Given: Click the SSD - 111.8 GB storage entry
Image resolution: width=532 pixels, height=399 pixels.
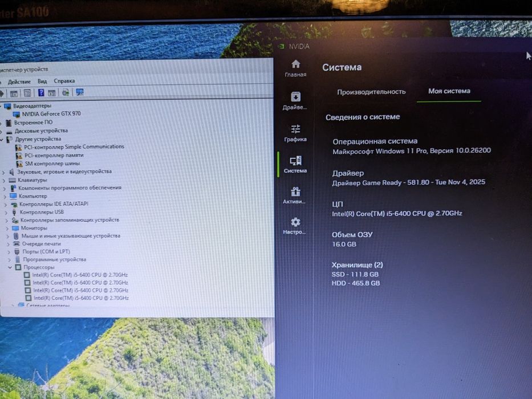Looking at the screenshot, I should [355, 275].
